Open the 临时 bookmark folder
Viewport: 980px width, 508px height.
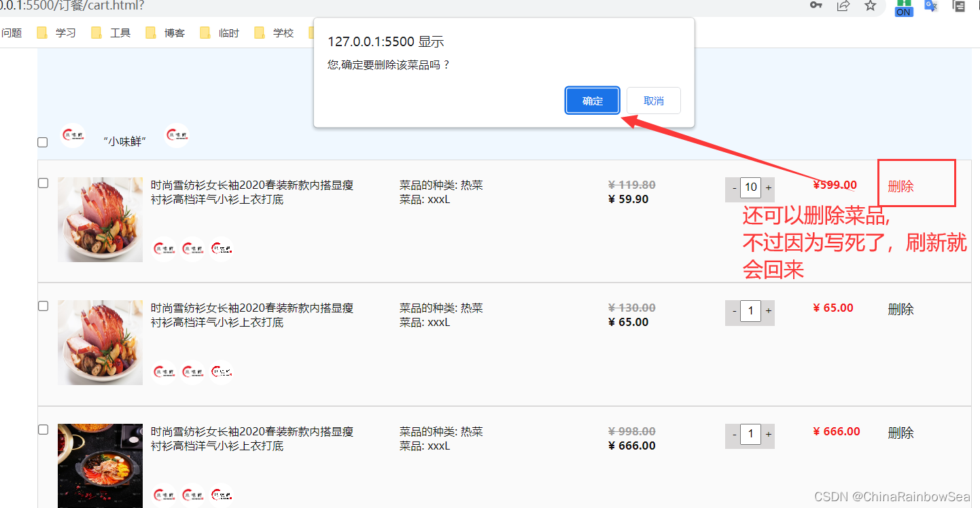tap(220, 33)
